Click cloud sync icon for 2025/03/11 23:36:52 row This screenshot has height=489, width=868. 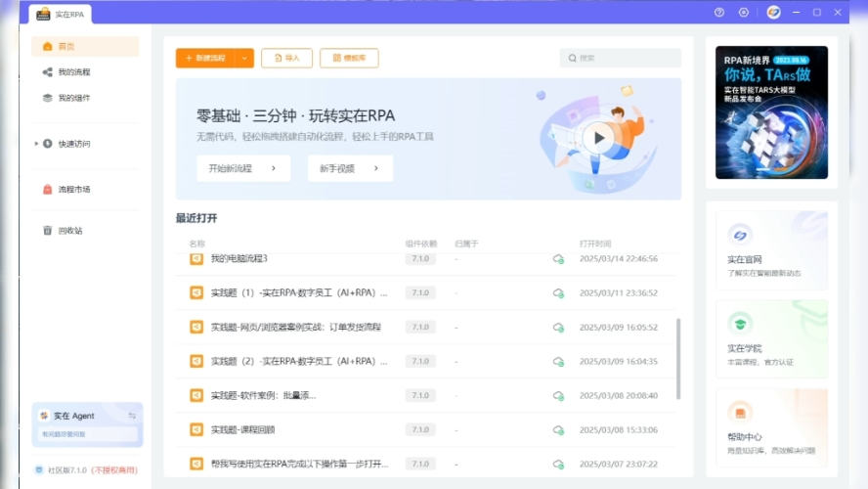point(558,293)
